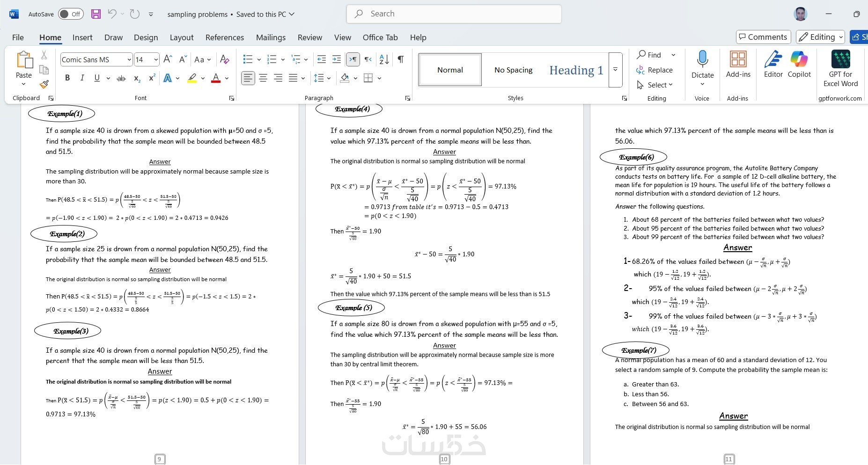Screen dimensions: 868x465
Task: Expand the Styles gallery
Action: tap(615, 70)
